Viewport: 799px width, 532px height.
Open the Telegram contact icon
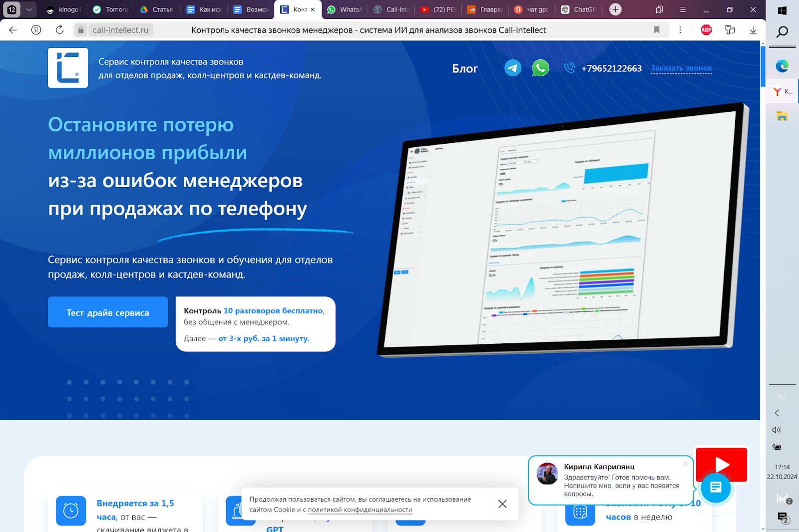pyautogui.click(x=513, y=68)
